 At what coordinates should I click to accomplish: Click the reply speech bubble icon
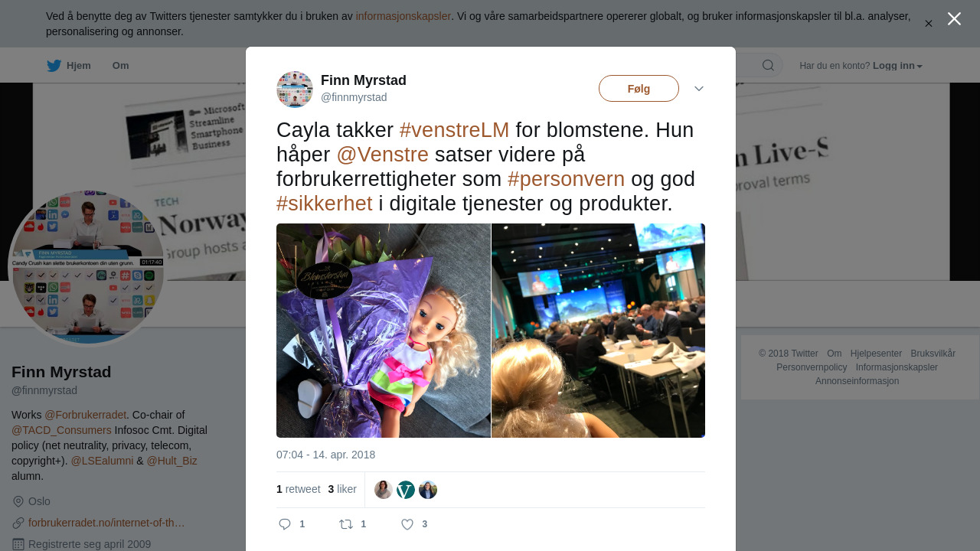(x=285, y=524)
